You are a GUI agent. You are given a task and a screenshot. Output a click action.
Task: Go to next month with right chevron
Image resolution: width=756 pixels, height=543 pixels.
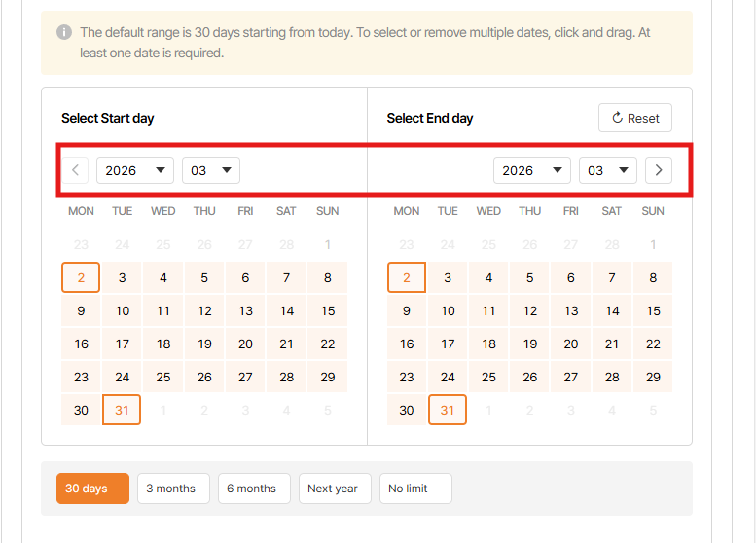[659, 170]
